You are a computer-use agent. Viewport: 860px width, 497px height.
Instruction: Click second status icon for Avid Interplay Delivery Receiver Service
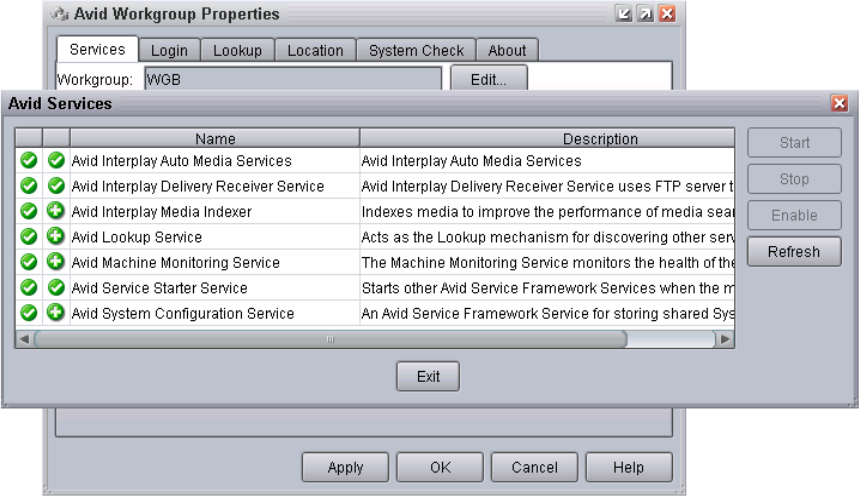point(56,185)
